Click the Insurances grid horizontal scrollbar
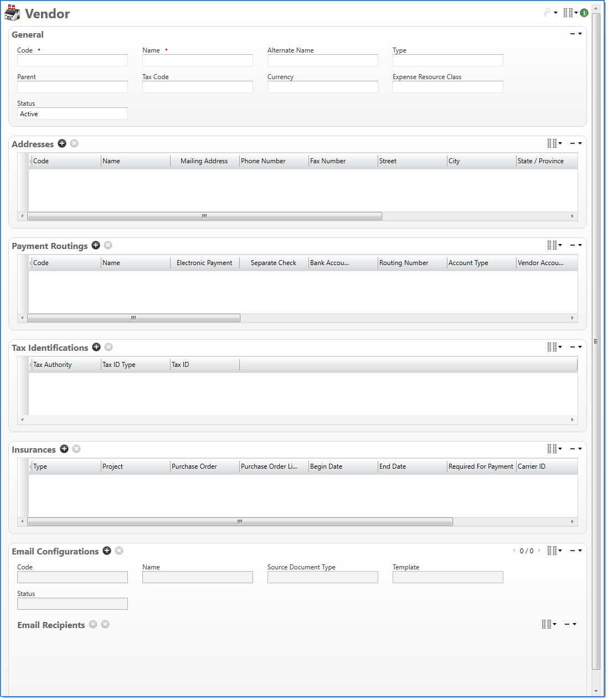This screenshot has height=700, width=608. (x=240, y=522)
